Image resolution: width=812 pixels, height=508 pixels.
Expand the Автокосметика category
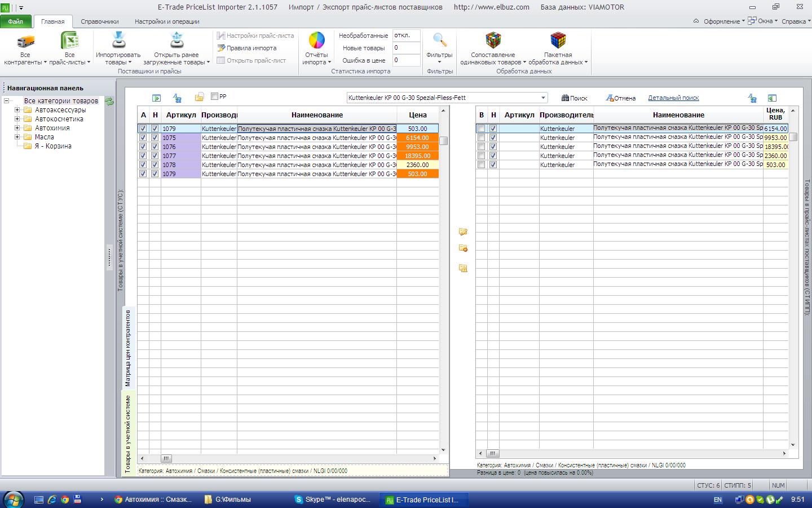[17, 119]
